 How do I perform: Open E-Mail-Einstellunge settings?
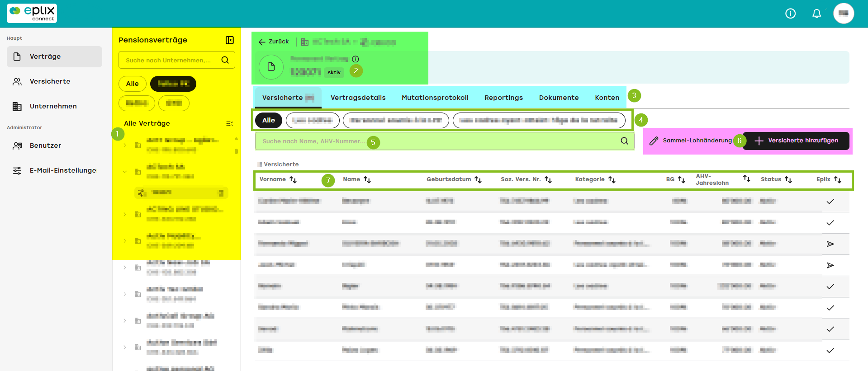[54, 170]
